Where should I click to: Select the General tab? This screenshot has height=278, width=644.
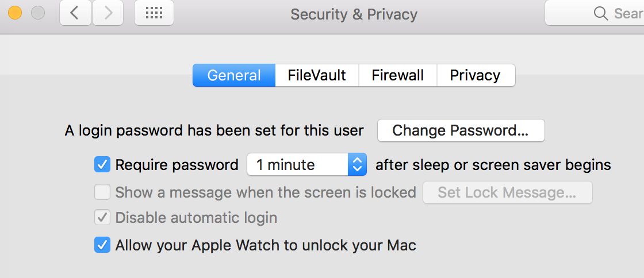click(x=234, y=75)
